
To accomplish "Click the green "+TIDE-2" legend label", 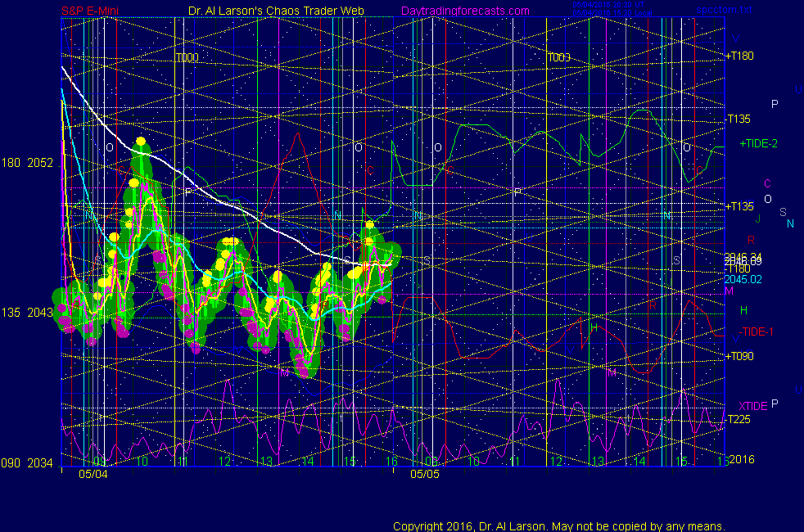I will coord(758,143).
